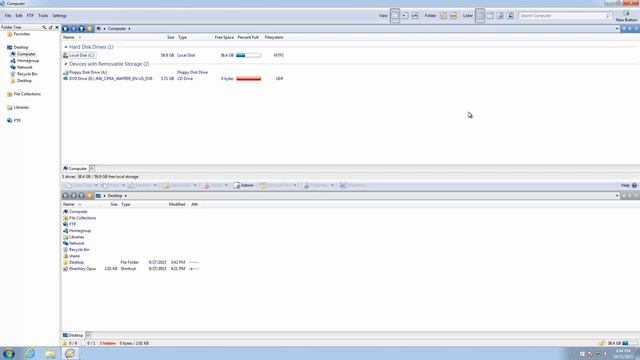This screenshot has width=640, height=360.
Task: Open the Edit menu
Action: (19, 16)
